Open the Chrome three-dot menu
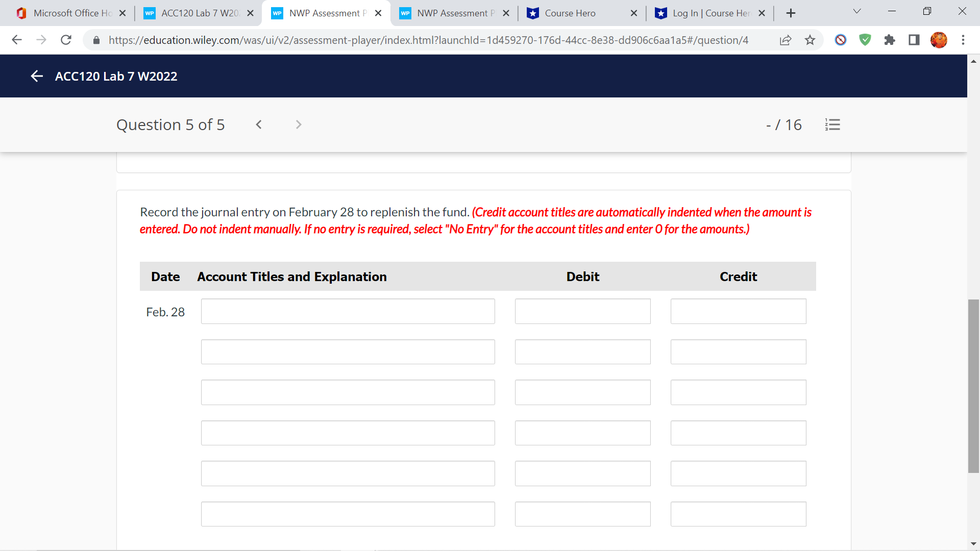The height and width of the screenshot is (551, 980). coord(963,40)
